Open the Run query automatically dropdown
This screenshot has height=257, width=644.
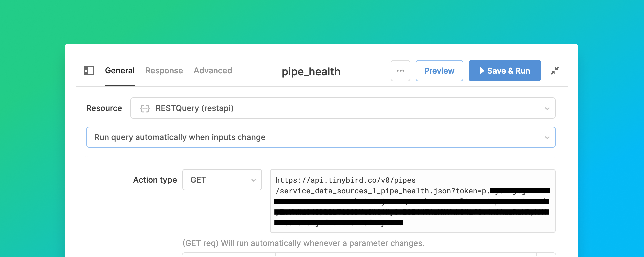(x=321, y=137)
